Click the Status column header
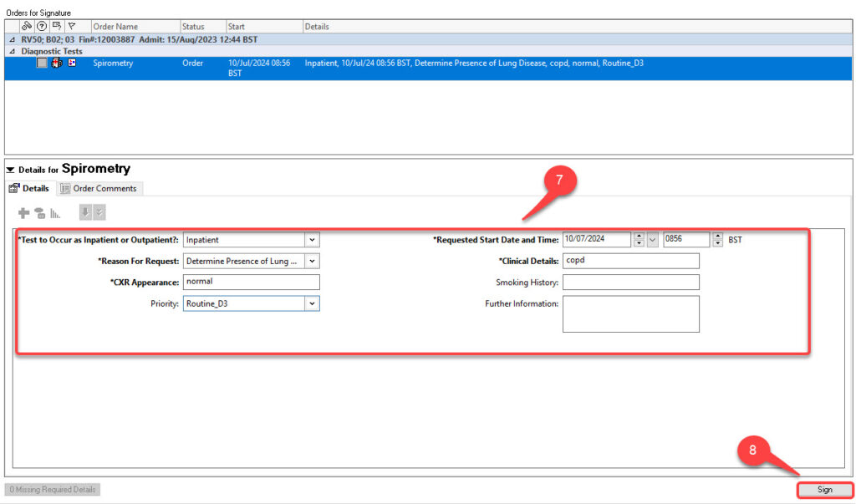The height and width of the screenshot is (504, 856). point(202,26)
